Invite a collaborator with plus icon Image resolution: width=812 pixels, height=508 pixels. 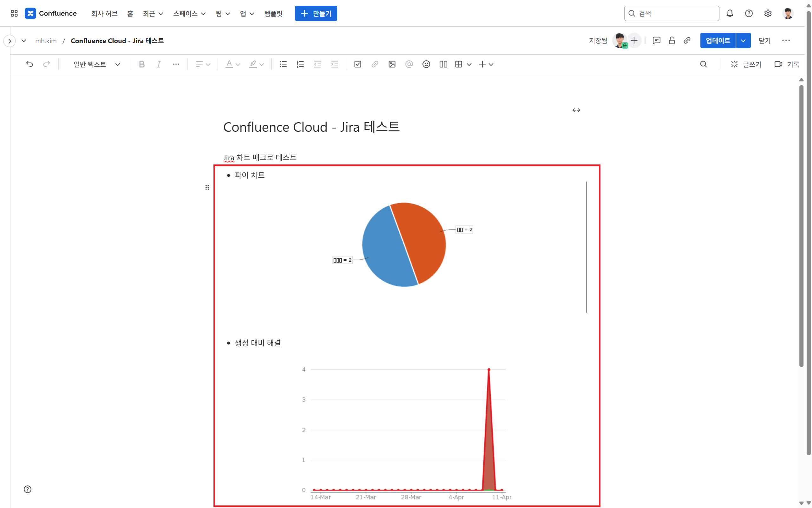click(634, 41)
